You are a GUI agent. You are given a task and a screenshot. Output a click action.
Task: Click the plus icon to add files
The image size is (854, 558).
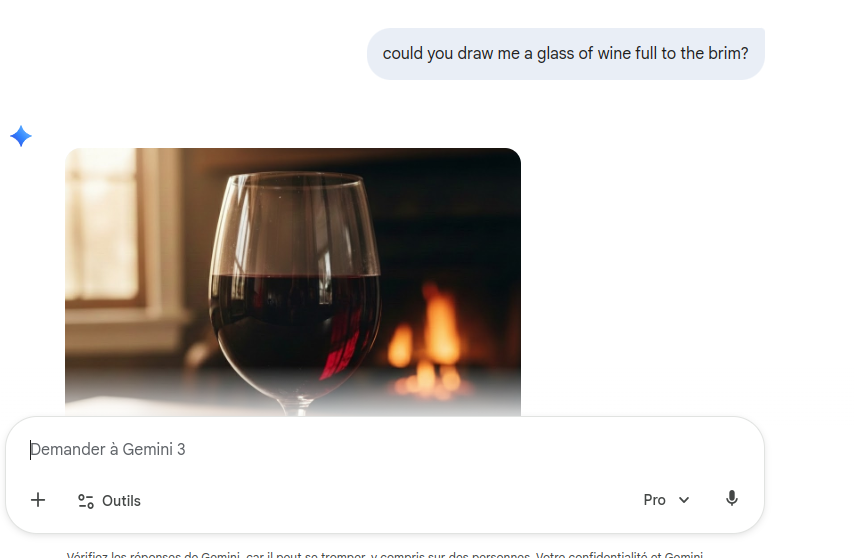point(38,500)
